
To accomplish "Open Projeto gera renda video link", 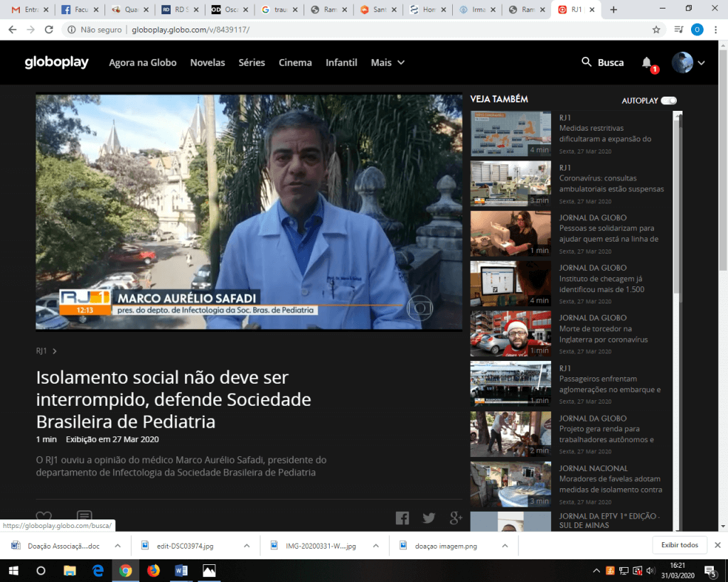I will (x=606, y=434).
